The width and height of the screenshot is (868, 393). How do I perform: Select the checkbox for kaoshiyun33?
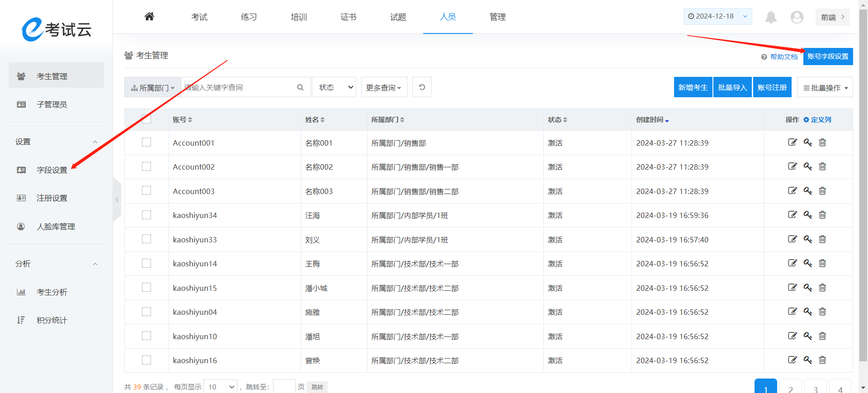pyautogui.click(x=146, y=239)
